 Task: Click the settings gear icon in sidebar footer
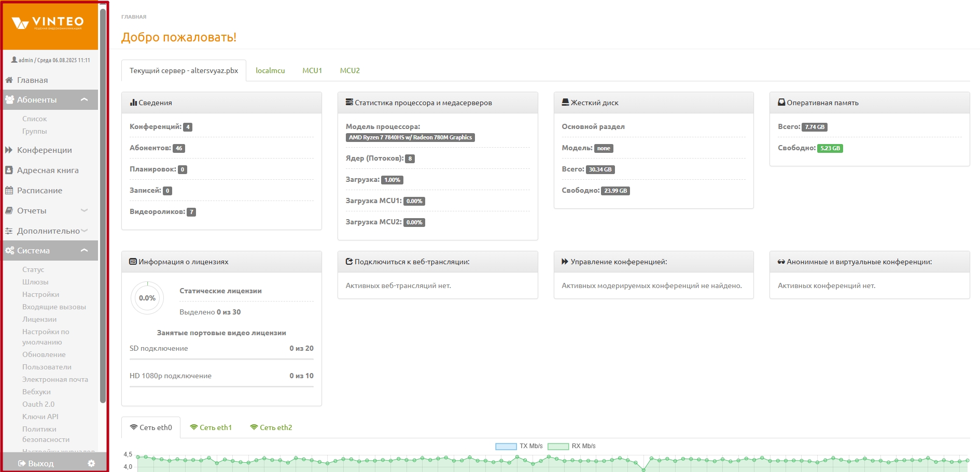point(91,463)
